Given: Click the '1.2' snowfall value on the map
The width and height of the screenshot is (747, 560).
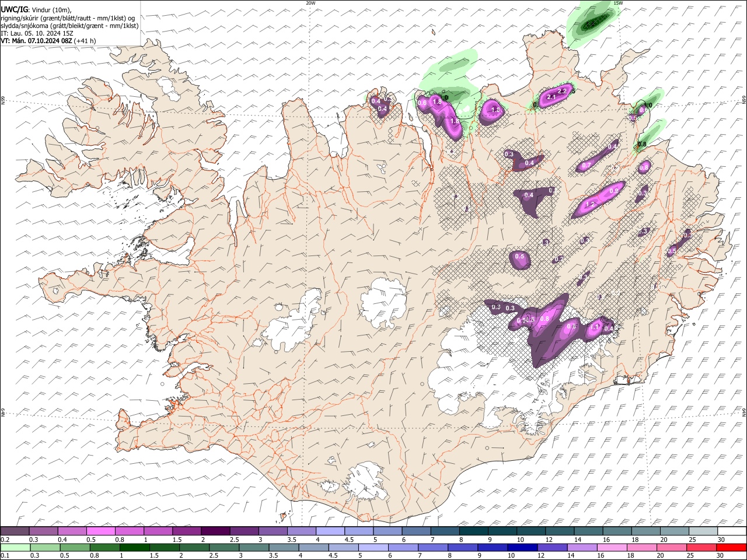Looking at the screenshot, I should 590,205.
